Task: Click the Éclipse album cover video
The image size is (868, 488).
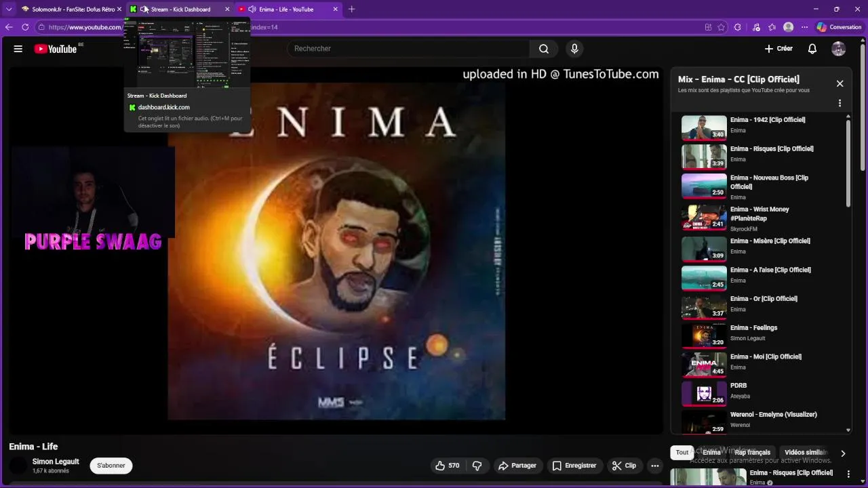Action: point(336,251)
